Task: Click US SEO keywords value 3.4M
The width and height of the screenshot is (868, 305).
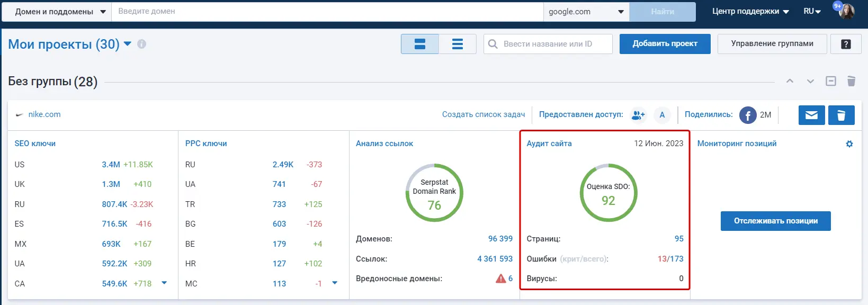Action: [x=111, y=165]
